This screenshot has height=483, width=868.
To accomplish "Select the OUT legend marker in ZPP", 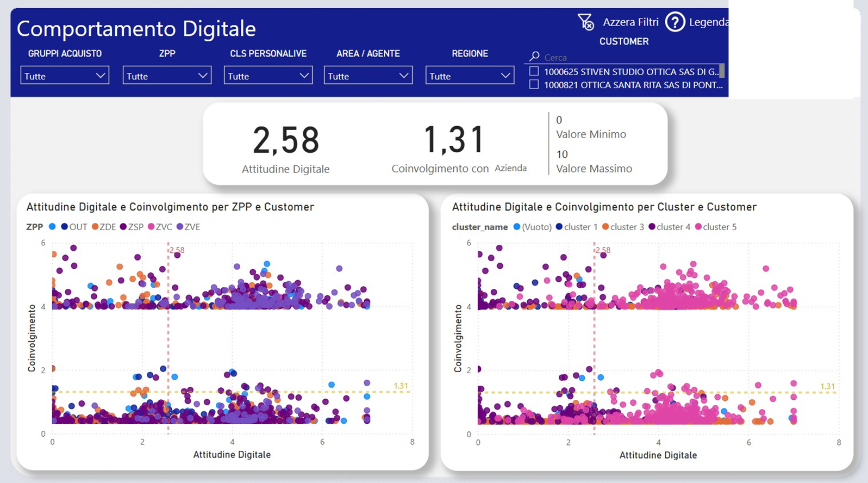I will (65, 227).
